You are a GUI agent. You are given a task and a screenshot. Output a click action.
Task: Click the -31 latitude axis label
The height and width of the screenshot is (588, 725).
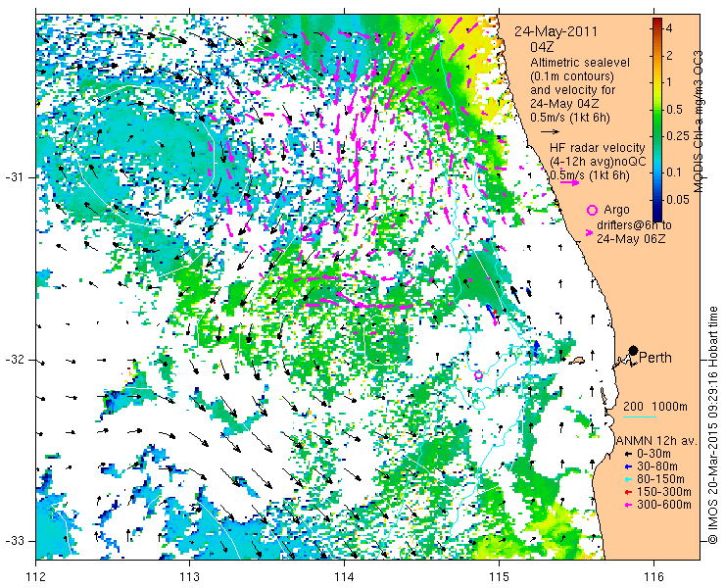point(18,177)
